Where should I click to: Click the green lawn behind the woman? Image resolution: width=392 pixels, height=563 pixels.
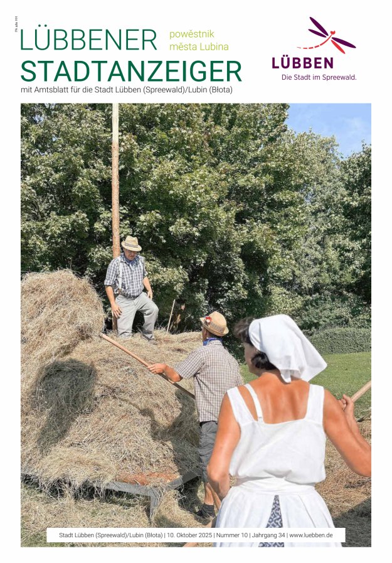(344, 373)
